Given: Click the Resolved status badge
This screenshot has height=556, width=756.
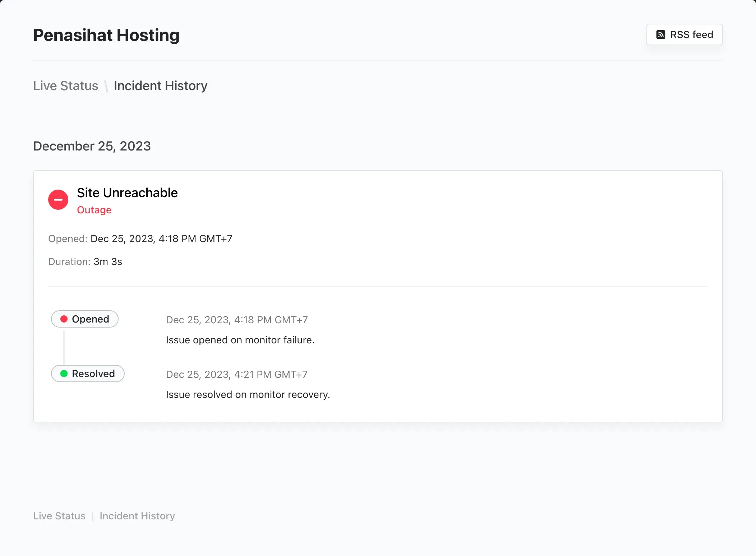Looking at the screenshot, I should (x=88, y=374).
